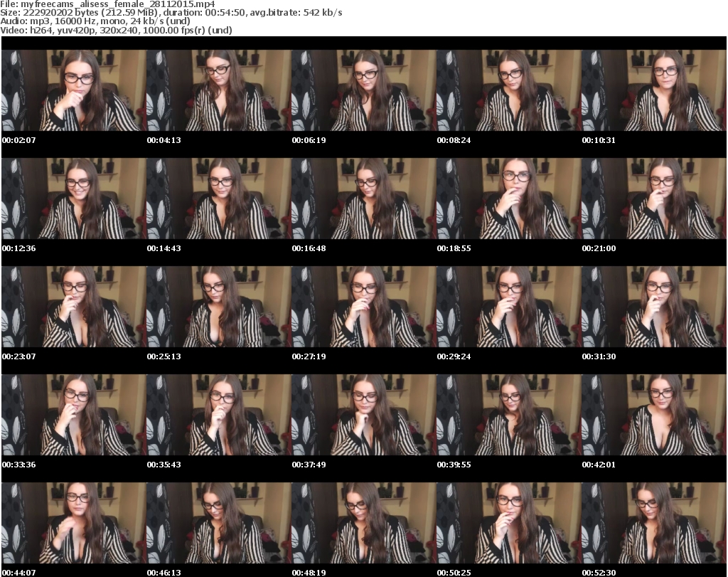
Task: Select the frame at 00:35:43
Action: [x=219, y=415]
